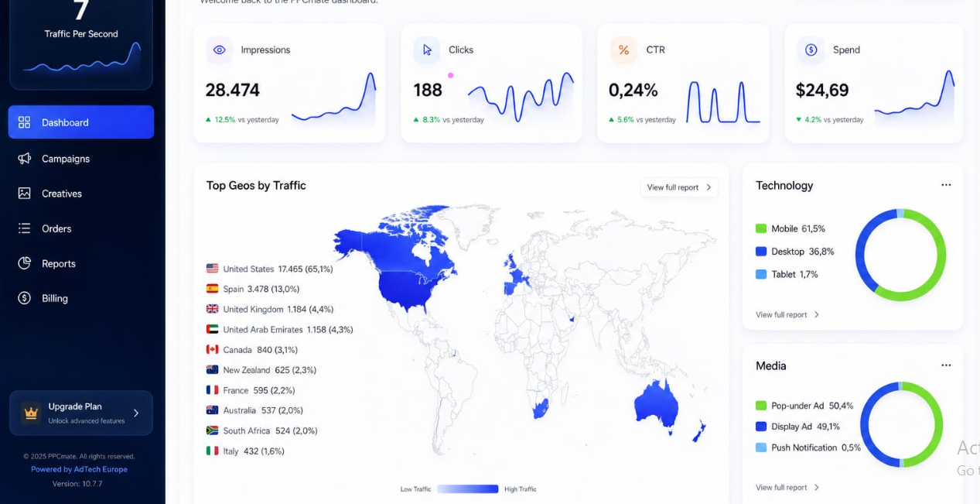Click the light blue Tablet legend swatch
Viewport: 980px width, 504px height.
(x=761, y=274)
